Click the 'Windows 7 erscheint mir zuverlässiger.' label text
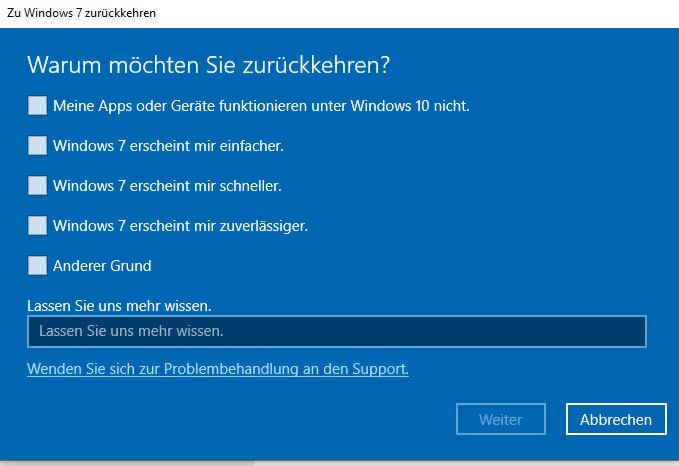 click(x=180, y=225)
